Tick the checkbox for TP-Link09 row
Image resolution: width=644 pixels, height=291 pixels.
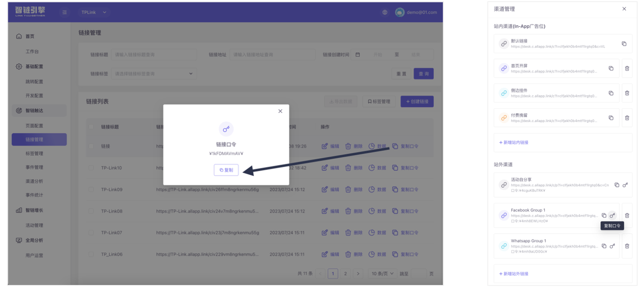tap(91, 190)
